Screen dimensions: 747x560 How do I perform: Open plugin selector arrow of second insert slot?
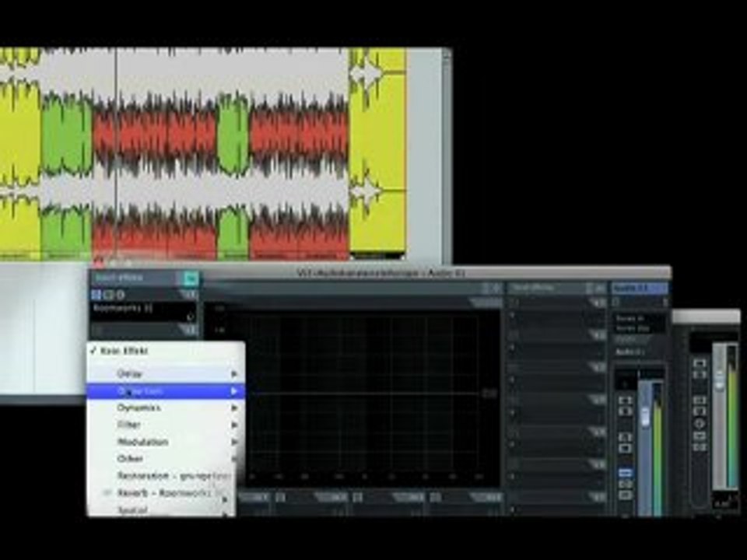point(188,329)
